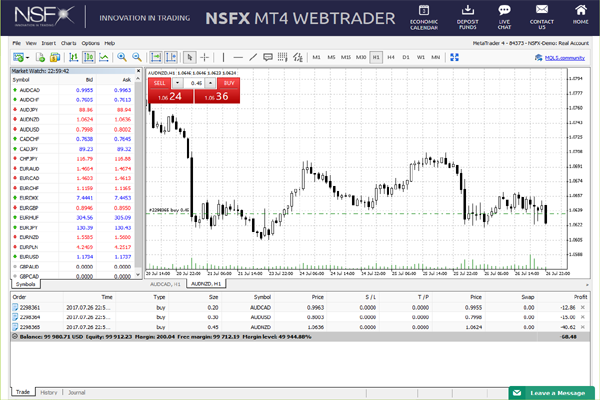Click the Leave a Message button
This screenshot has width=600, height=400.
(551, 393)
